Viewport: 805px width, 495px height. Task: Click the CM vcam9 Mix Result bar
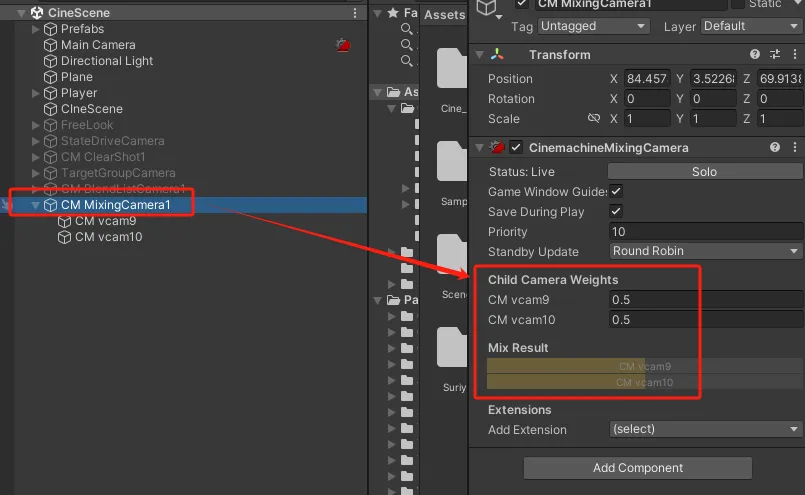point(645,366)
